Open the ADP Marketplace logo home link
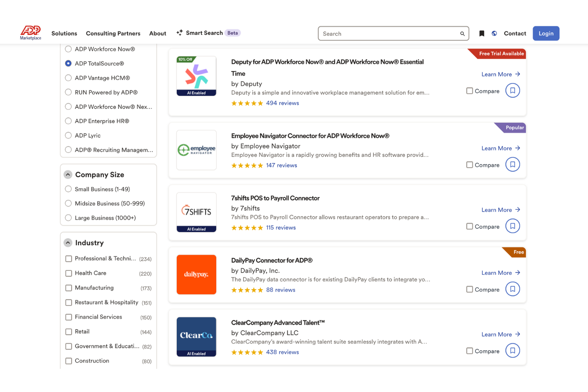The height and width of the screenshot is (392, 588). point(31,33)
